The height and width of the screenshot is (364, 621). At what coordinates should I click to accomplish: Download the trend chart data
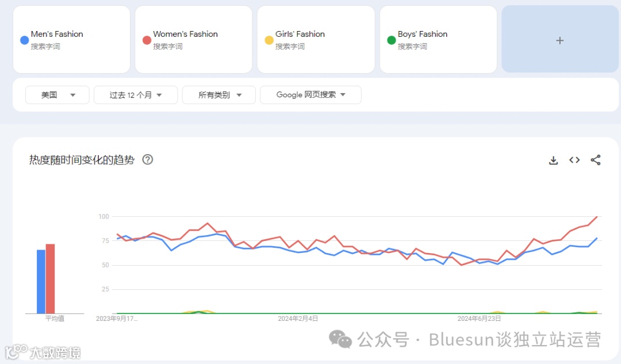pyautogui.click(x=553, y=160)
